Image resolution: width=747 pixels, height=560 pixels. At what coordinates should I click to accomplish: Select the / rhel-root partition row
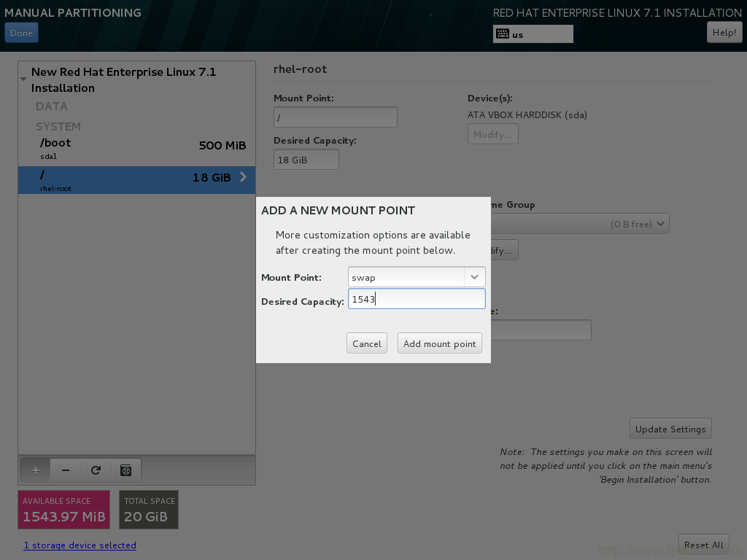(x=136, y=180)
